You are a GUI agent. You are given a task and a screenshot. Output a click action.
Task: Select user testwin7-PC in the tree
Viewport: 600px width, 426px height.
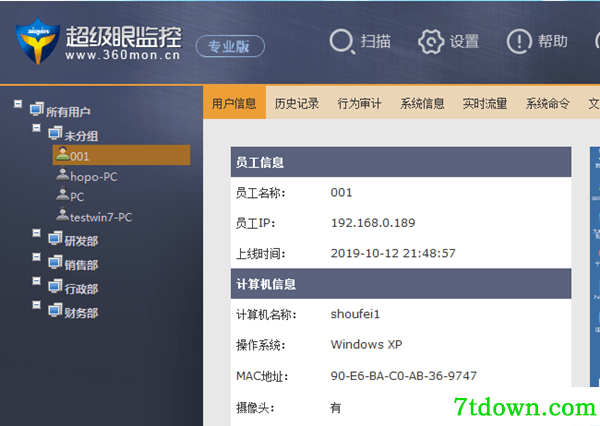click(101, 217)
